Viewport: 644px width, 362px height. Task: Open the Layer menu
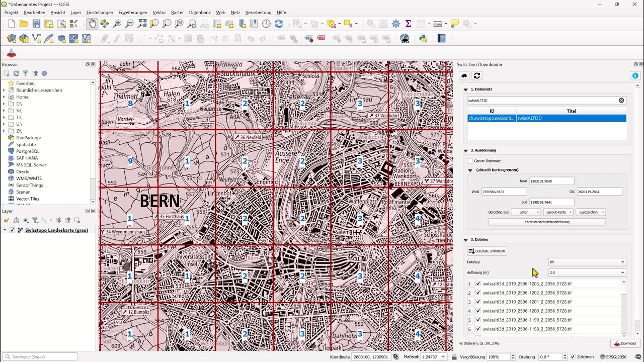(75, 13)
